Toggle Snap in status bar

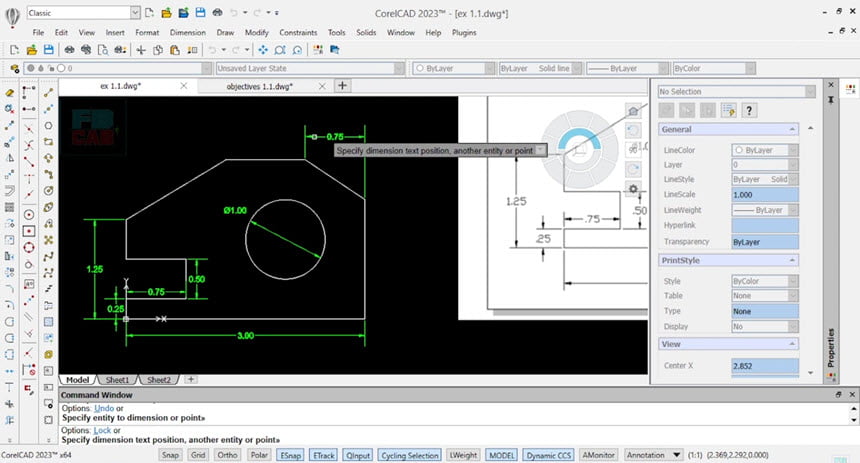170,455
